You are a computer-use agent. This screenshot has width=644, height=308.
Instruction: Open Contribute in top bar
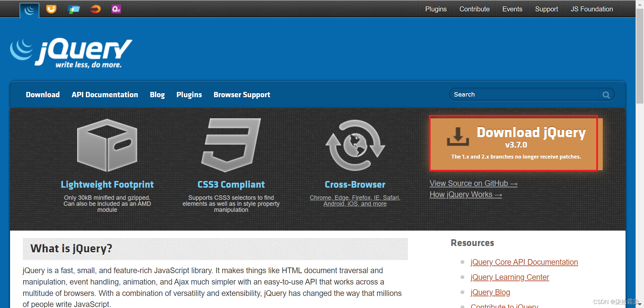click(x=474, y=9)
